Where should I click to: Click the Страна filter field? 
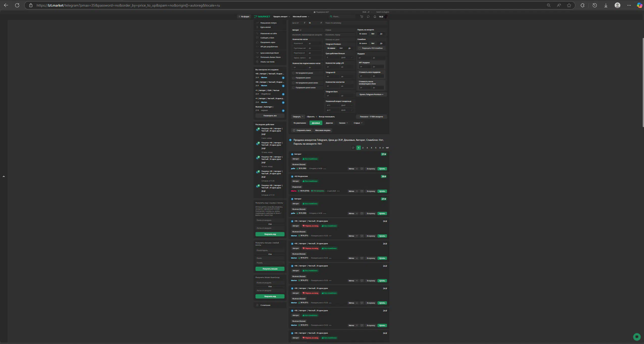tap(340, 30)
